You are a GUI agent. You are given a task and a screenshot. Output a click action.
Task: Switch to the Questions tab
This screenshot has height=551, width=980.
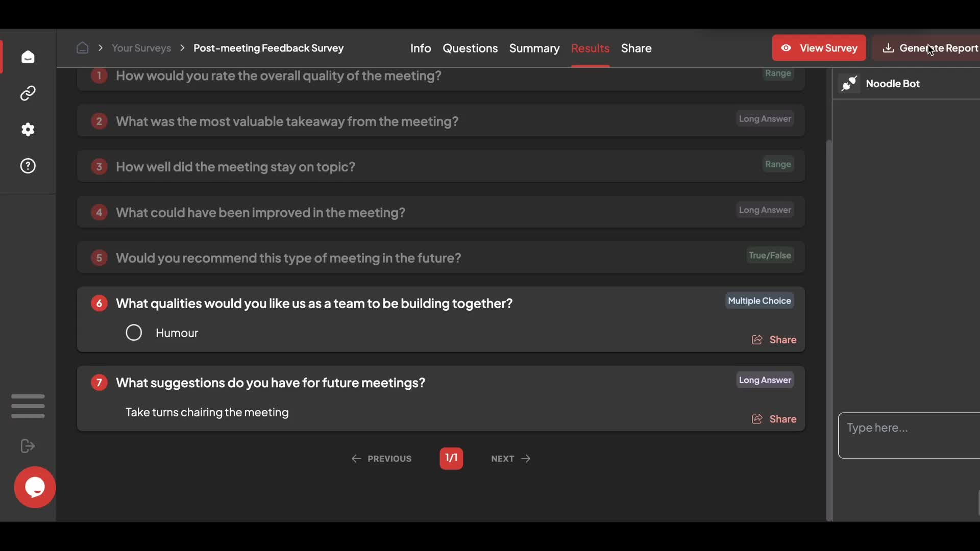(x=470, y=48)
